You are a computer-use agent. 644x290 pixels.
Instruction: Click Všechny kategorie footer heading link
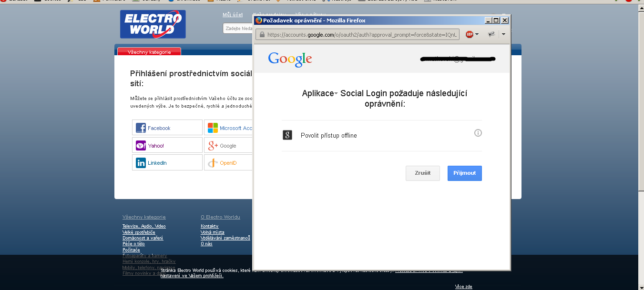tap(144, 217)
